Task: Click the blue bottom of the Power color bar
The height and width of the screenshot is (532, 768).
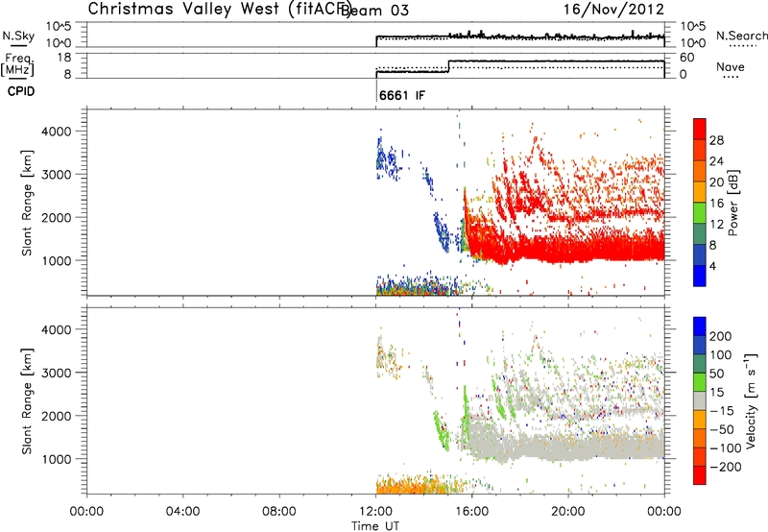Action: [700, 276]
